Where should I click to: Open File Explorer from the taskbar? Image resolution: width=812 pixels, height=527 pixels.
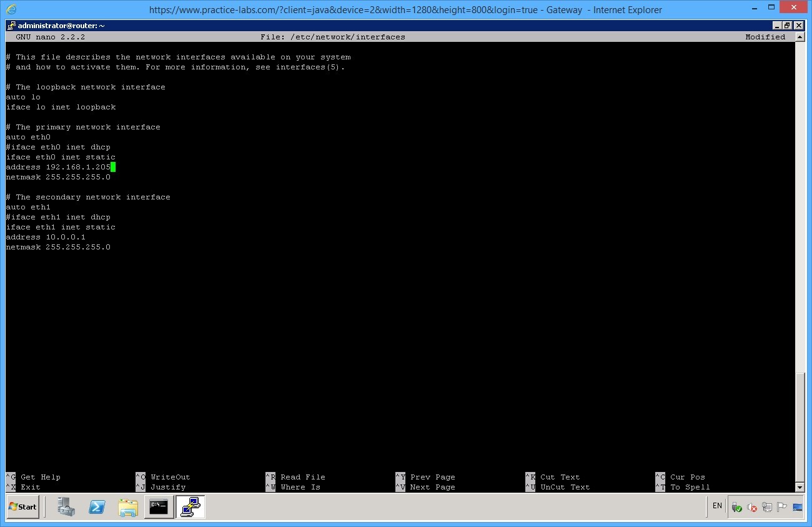pos(127,506)
